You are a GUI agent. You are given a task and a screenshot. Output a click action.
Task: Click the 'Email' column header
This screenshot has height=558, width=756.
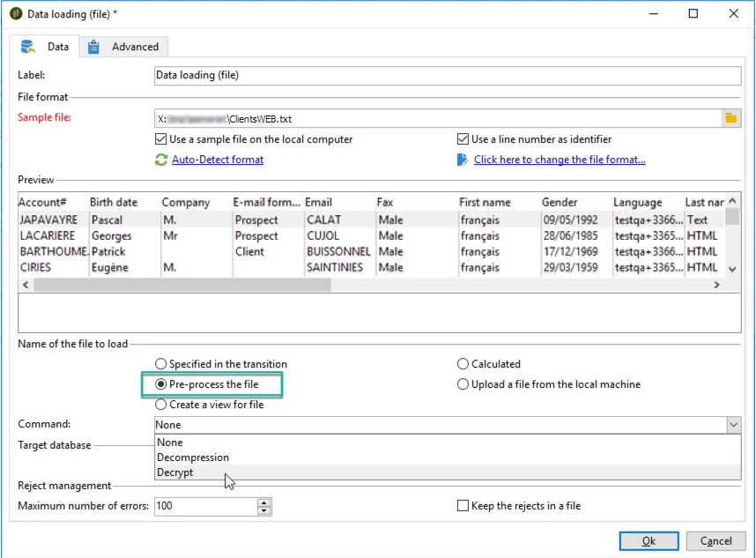tap(339, 202)
